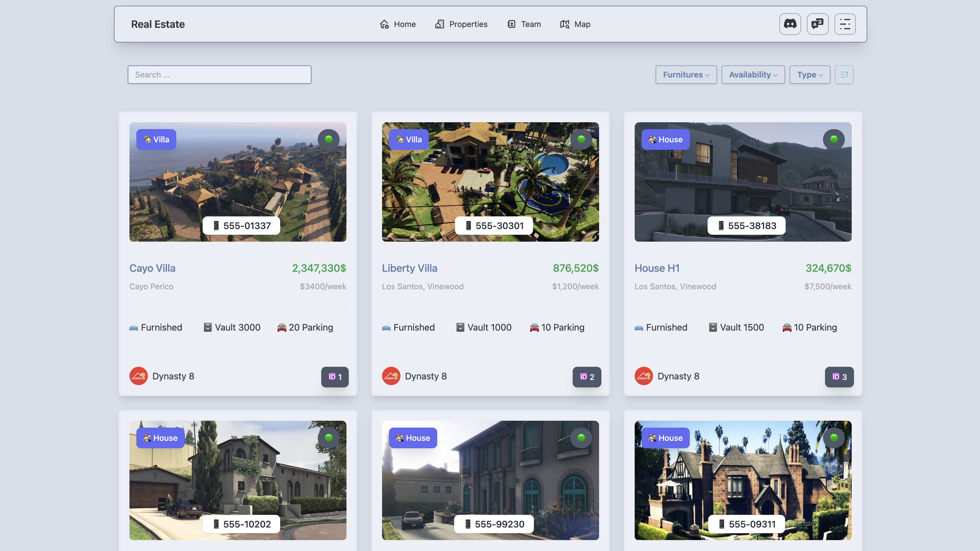Open the settings sliders menu icon

pyautogui.click(x=845, y=24)
